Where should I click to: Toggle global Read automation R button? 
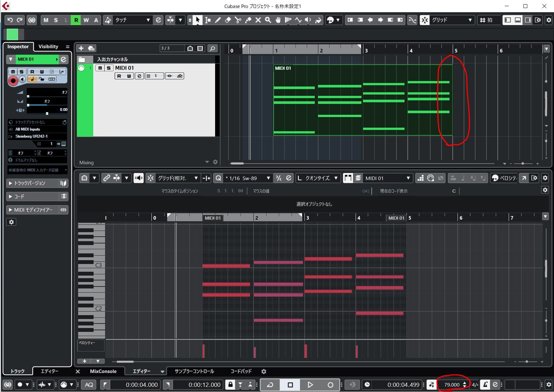point(76,20)
